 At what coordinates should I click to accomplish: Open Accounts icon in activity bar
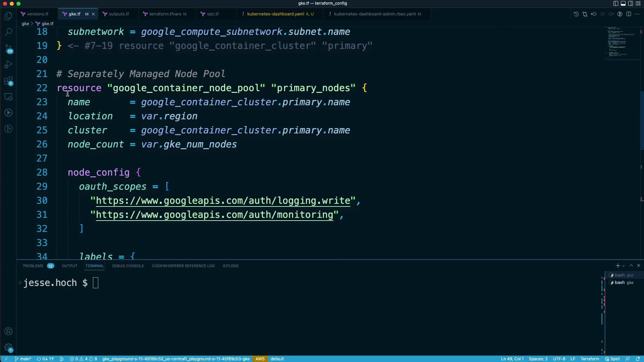[8, 331]
